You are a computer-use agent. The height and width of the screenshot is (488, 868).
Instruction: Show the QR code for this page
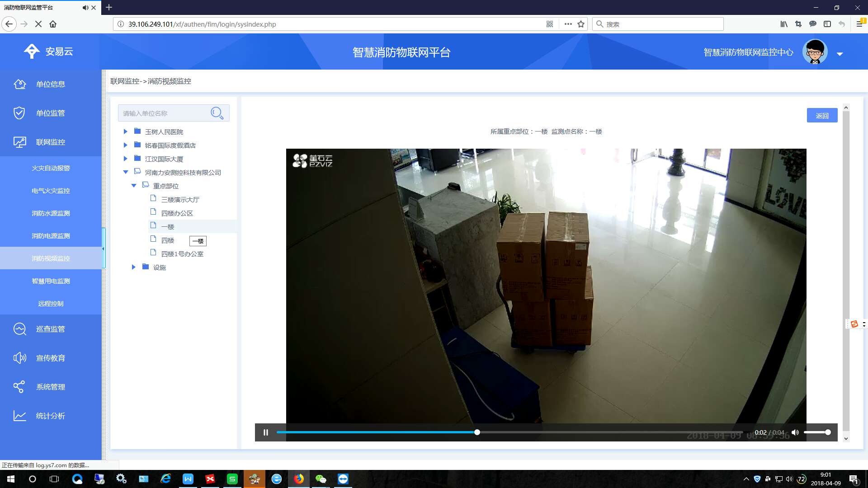coord(550,24)
